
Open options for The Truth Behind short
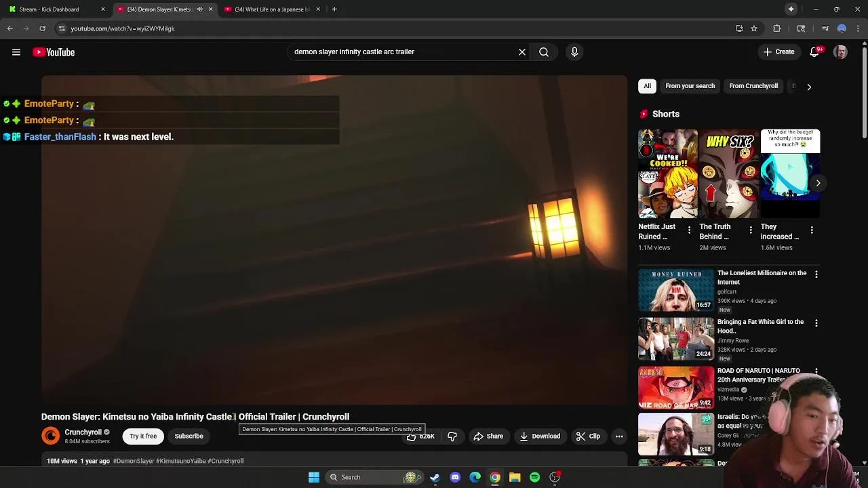751,230
